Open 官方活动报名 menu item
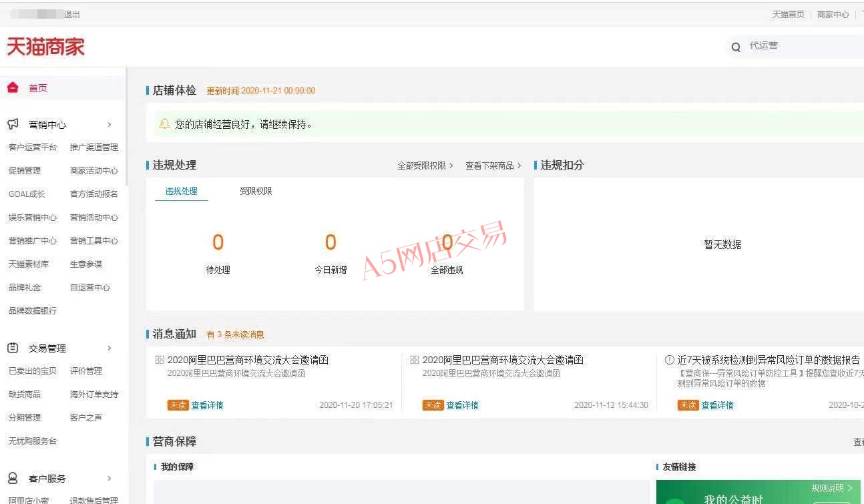Screen dimensions: 864x504 [94, 194]
